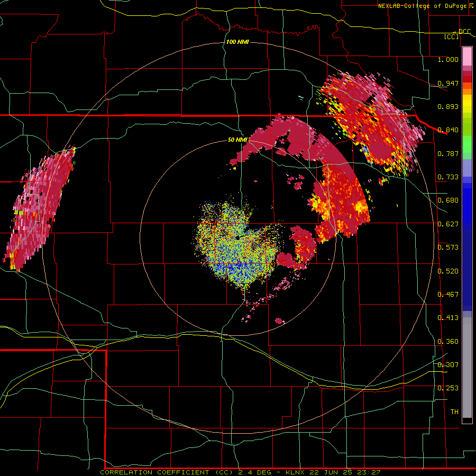Viewport: 476px width, 476px height.
Task: Select the 0.253 scale value label
Action: 448,388
